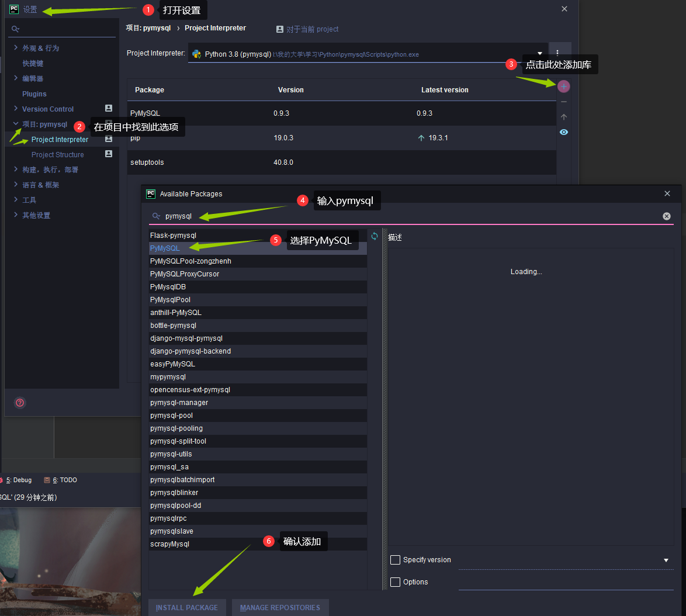This screenshot has height=616, width=686.
Task: Click the Available Packages search icon
Action: (x=156, y=216)
